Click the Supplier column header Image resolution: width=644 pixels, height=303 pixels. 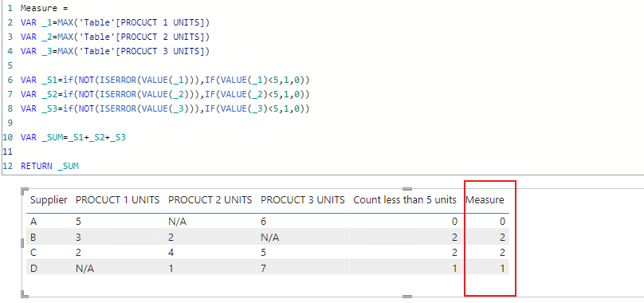(49, 200)
